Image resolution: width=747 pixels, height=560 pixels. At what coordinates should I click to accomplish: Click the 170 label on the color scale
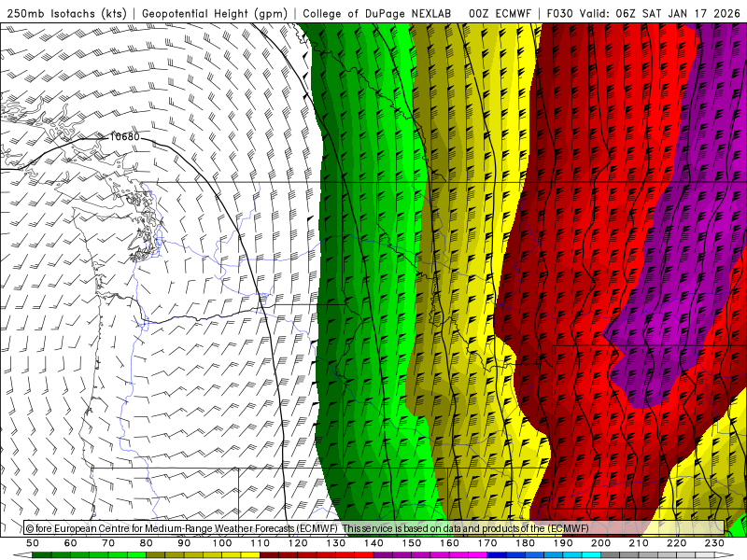tap(487, 543)
